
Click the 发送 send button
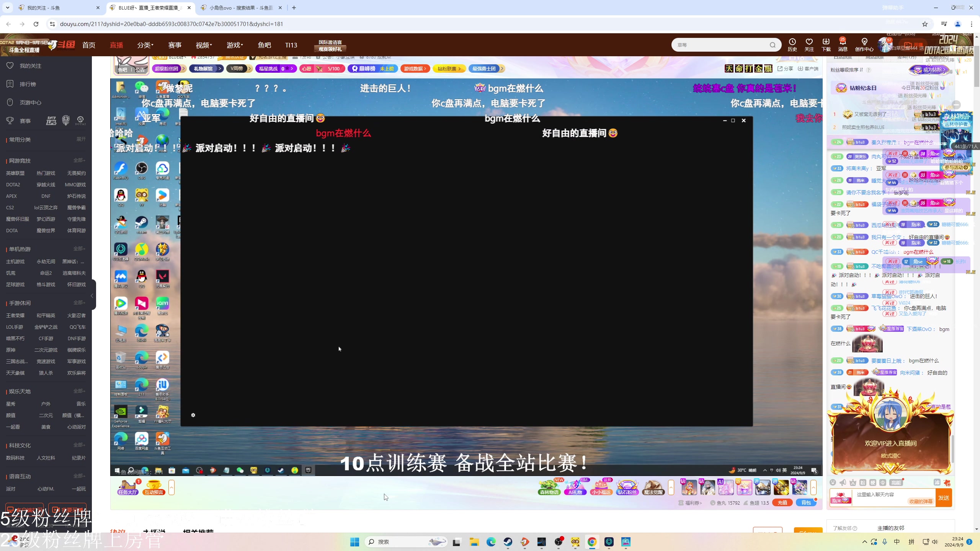point(944,497)
